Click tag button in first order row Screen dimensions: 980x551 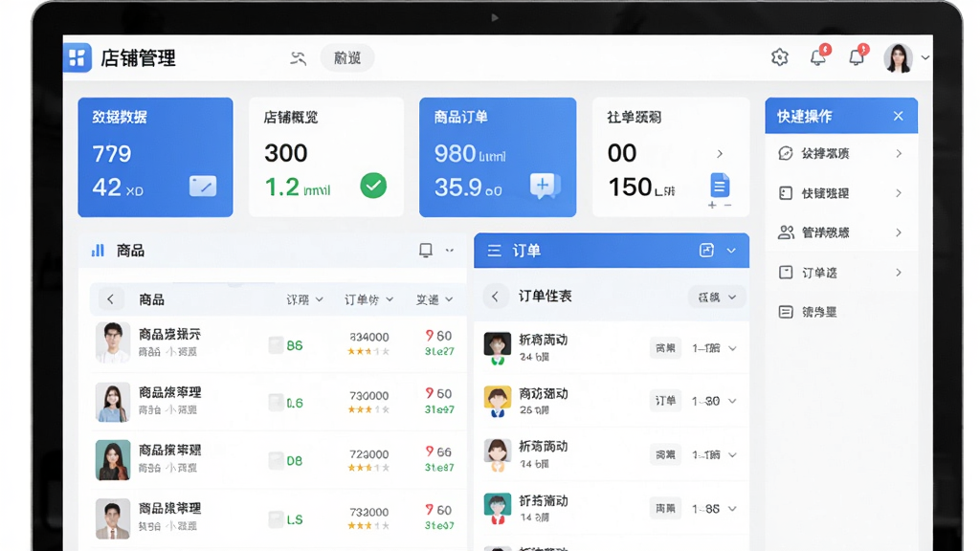tap(665, 348)
